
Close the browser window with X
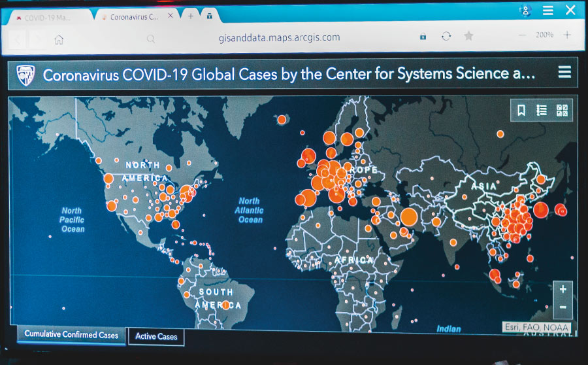[x=570, y=10]
